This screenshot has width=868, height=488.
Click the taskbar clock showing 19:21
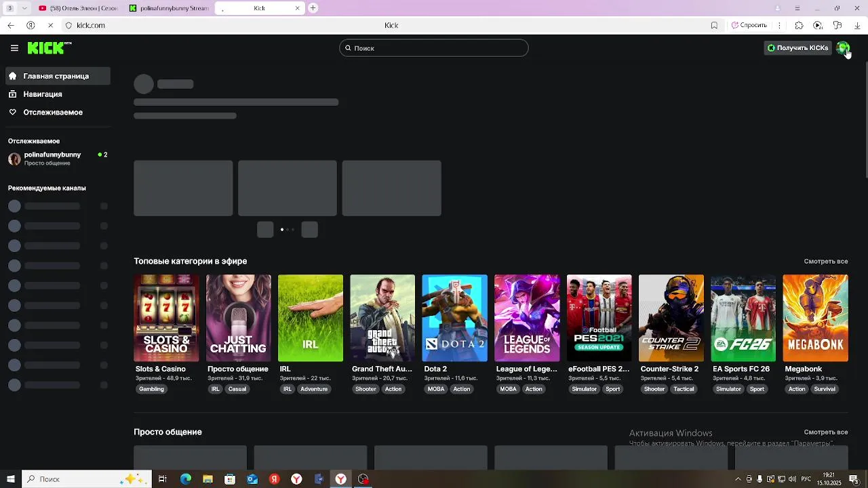pyautogui.click(x=829, y=479)
